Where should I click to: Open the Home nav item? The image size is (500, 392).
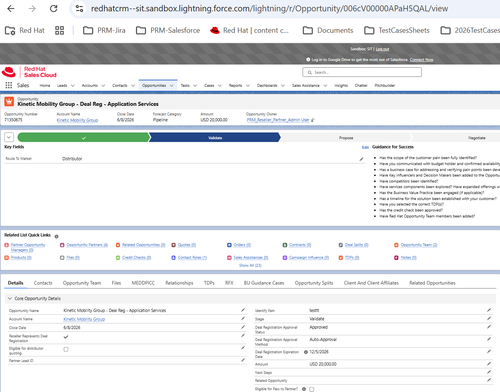pyautogui.click(x=45, y=86)
